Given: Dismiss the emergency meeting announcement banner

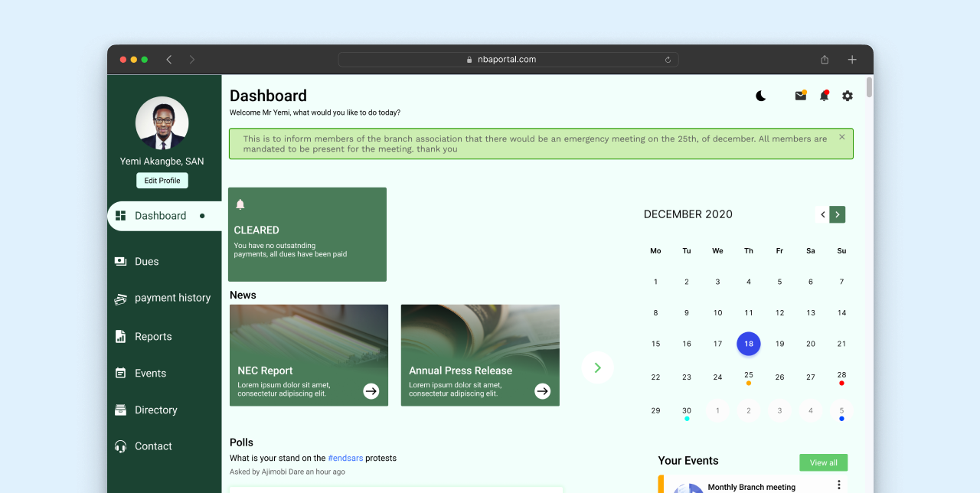Looking at the screenshot, I should pyautogui.click(x=842, y=137).
